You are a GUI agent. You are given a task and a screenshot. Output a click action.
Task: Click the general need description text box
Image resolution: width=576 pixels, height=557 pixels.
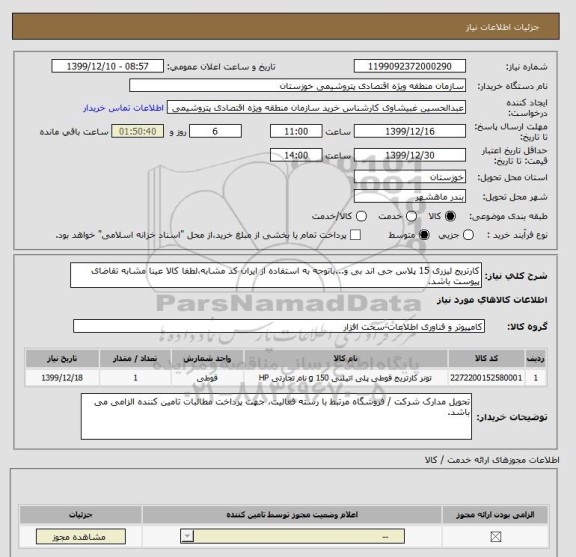tap(276, 275)
